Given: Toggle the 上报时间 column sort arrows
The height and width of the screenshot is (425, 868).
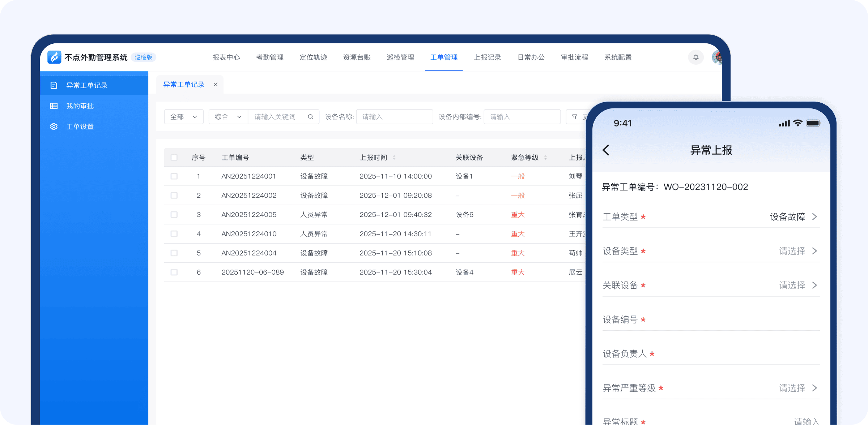Looking at the screenshot, I should tap(394, 157).
